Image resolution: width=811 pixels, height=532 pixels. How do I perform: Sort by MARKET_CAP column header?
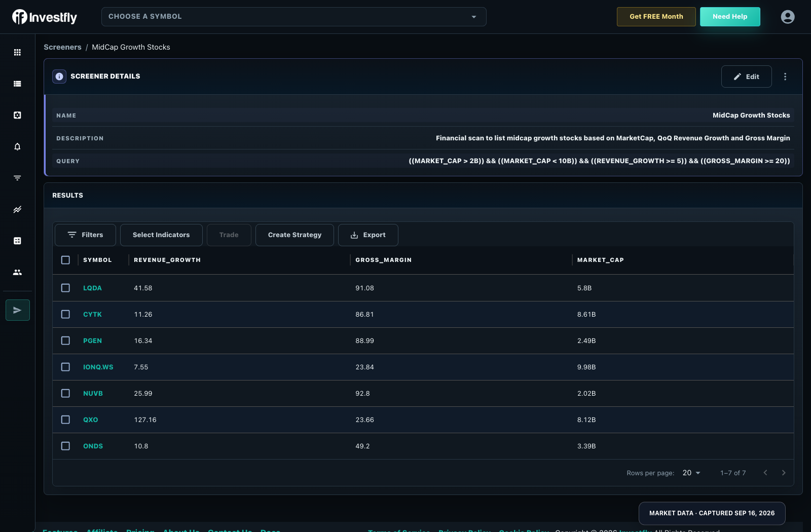tap(600, 260)
